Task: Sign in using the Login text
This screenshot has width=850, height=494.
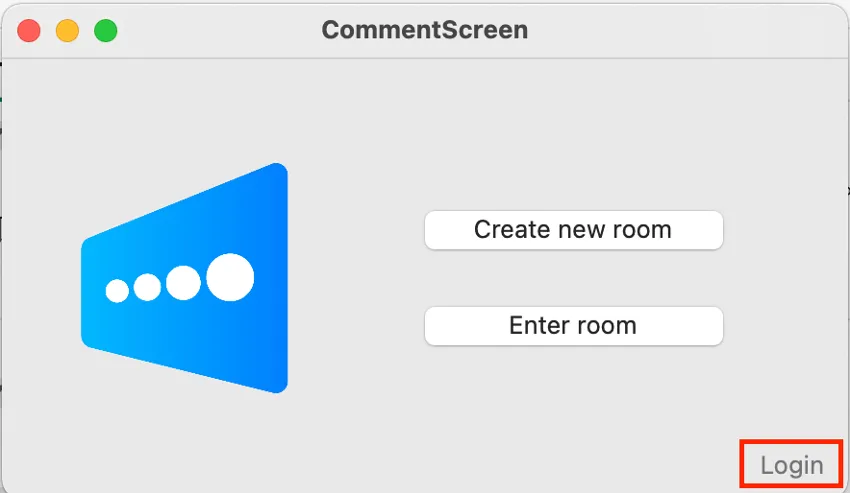Action: point(791,466)
